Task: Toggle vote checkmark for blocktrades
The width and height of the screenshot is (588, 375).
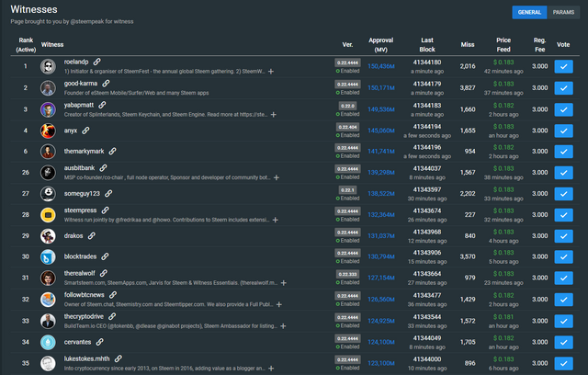Action: (563, 256)
